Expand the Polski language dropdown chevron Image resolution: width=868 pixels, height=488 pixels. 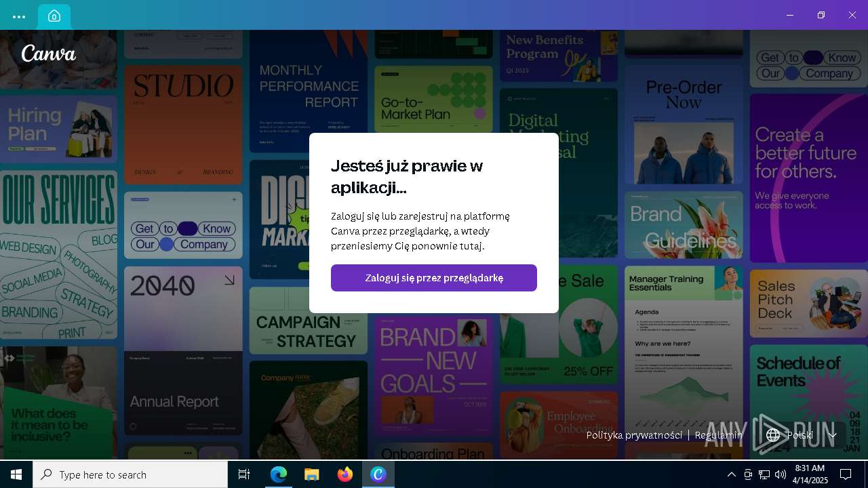click(832, 435)
